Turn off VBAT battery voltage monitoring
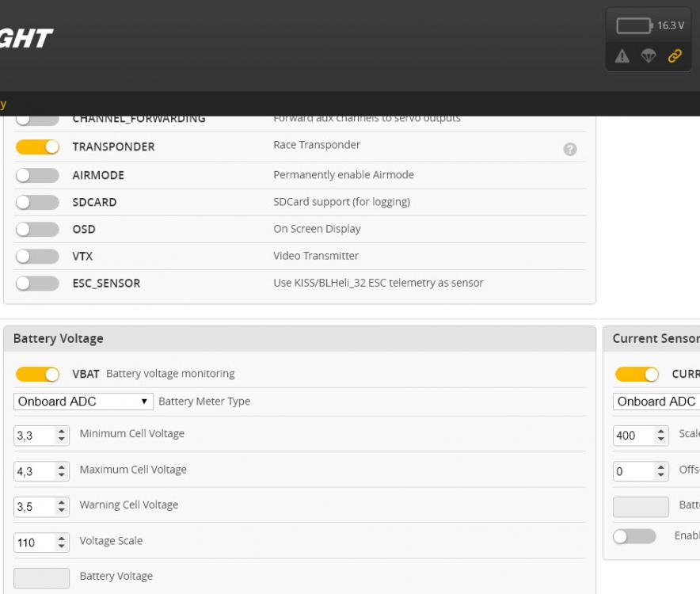The image size is (700, 594). (37, 374)
